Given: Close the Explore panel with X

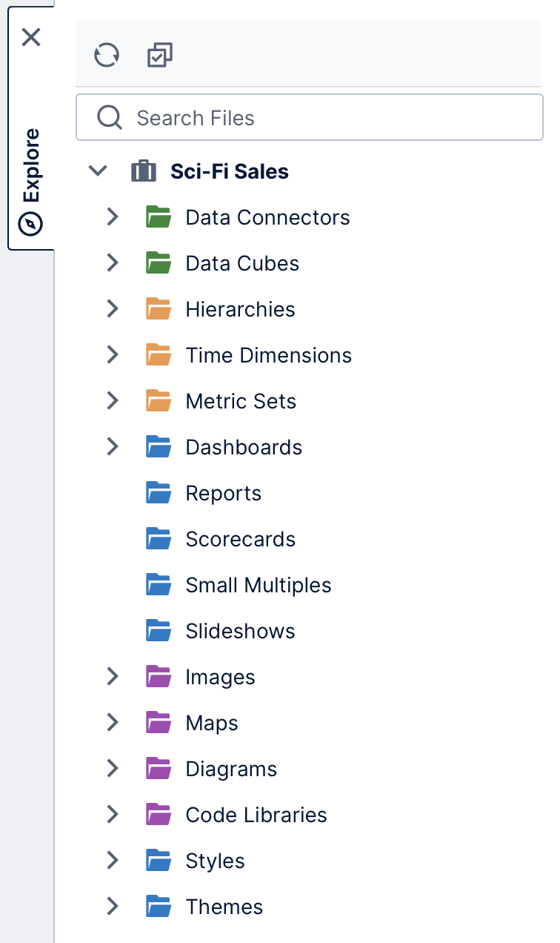Looking at the screenshot, I should point(31,37).
